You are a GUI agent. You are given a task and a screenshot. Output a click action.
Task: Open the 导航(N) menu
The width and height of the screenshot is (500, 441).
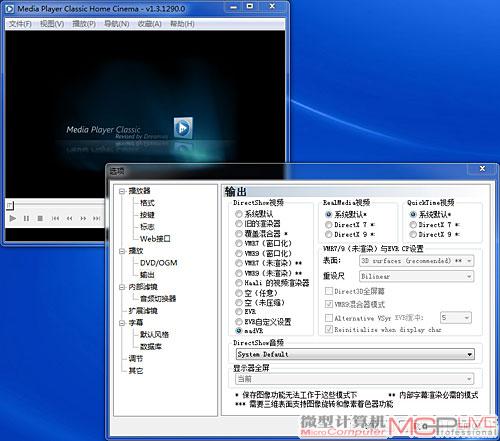[x=117, y=24]
